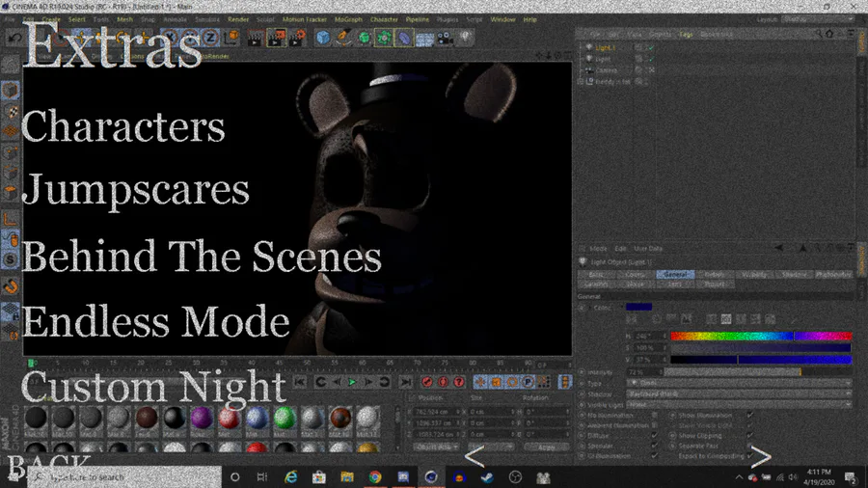The image size is (868, 488).
Task: Toggle the X axis lock icon
Action: click(170, 38)
